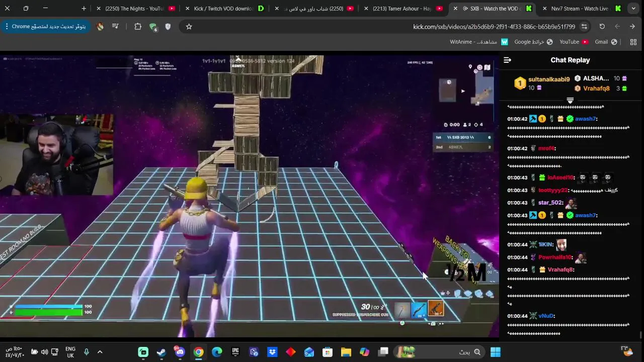Viewport: 644px width, 362px height.
Task: Switch to Nxv7 Stream Watch Live tab
Action: (581, 9)
